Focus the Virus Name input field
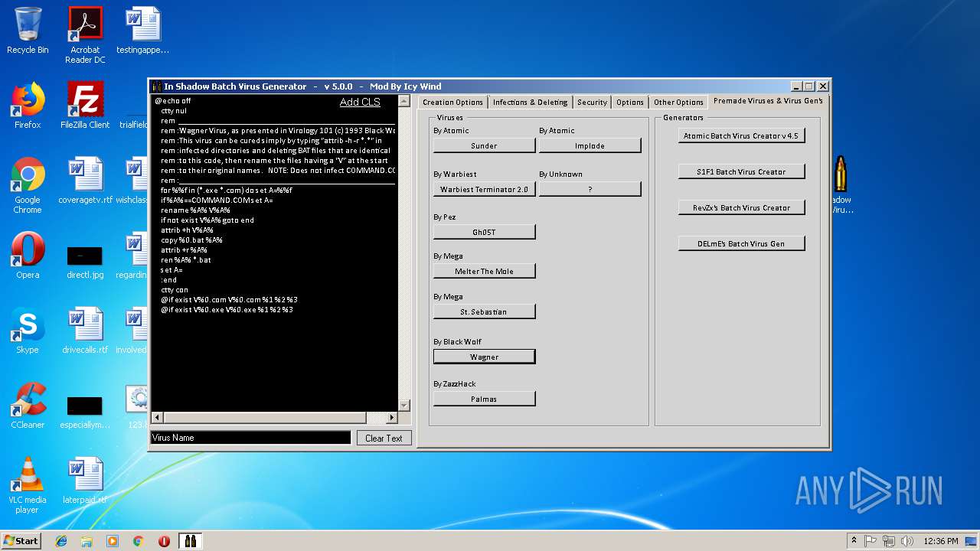The width and height of the screenshot is (980, 551). [251, 438]
